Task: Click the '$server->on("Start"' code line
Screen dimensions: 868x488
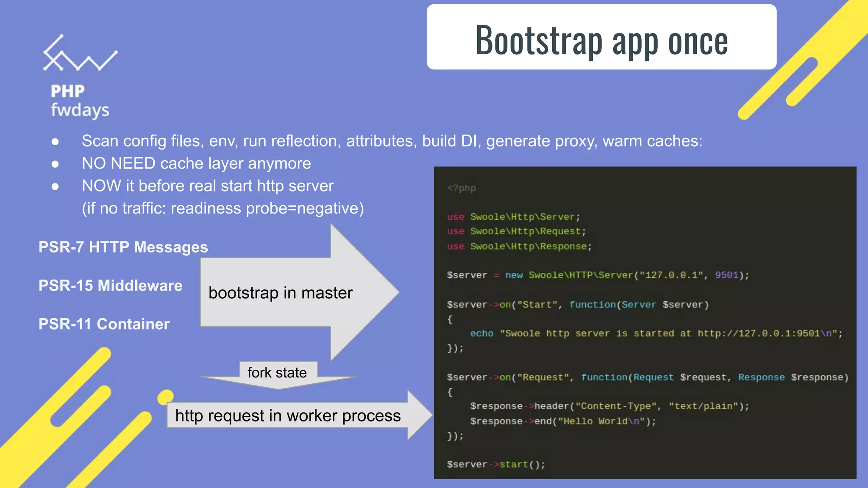Action: [x=578, y=305]
